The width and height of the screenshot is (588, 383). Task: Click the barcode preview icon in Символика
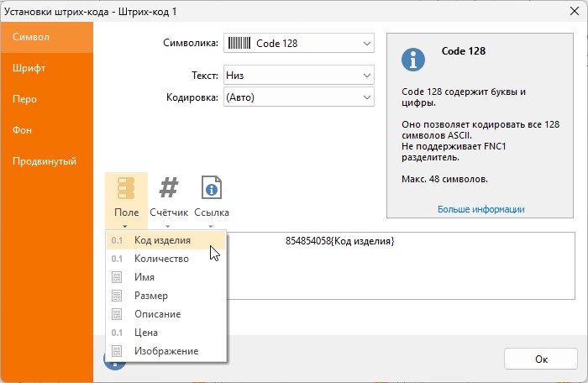(239, 43)
